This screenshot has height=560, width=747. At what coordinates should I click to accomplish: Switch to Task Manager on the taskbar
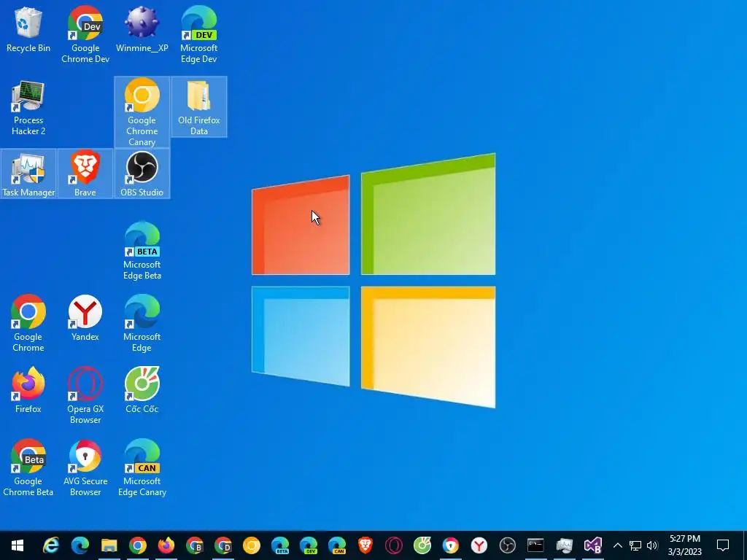[x=564, y=545]
